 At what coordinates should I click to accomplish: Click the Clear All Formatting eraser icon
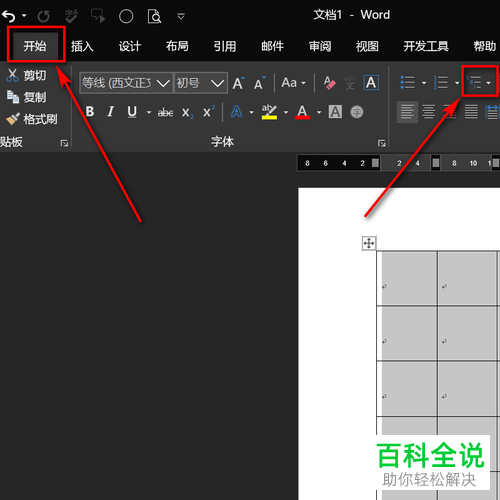point(329,83)
